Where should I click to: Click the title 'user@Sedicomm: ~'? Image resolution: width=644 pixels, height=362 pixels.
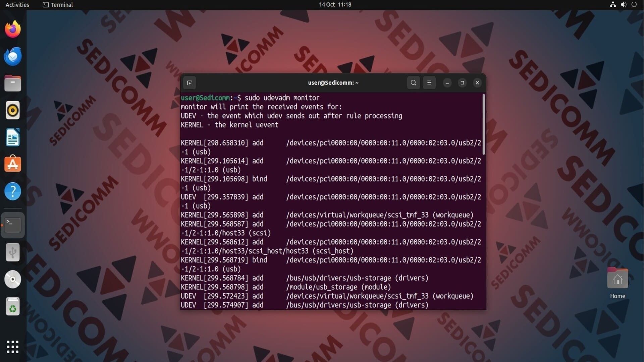tap(333, 83)
